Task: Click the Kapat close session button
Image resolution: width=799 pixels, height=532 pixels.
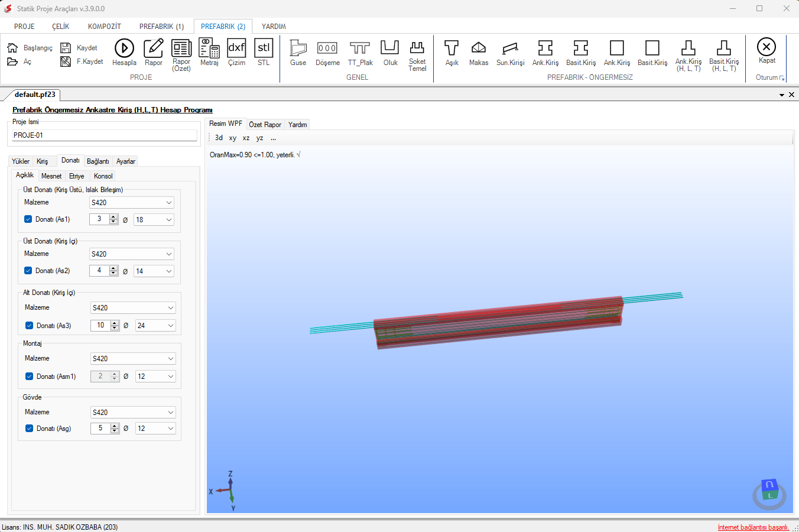Action: (x=766, y=51)
